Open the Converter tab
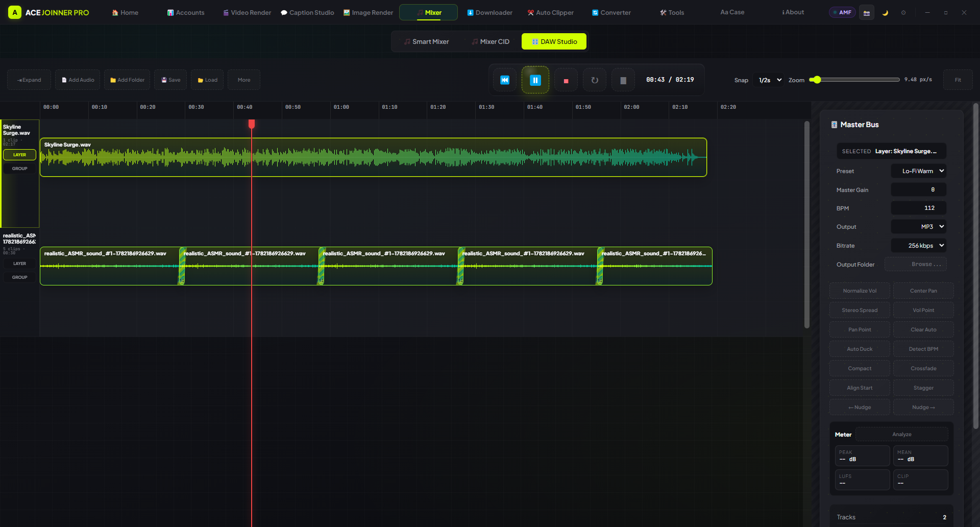The height and width of the screenshot is (527, 980). click(x=611, y=13)
